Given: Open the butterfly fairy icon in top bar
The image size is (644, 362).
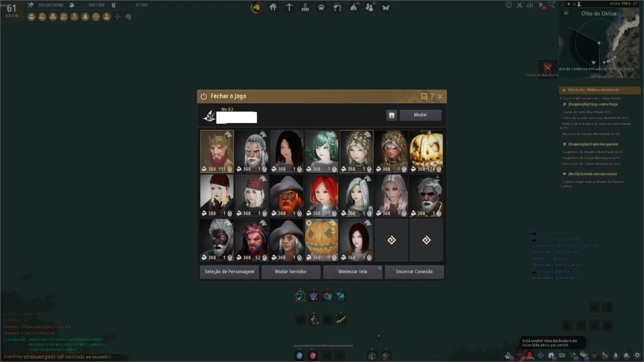Looking at the screenshot, I should click(386, 7).
